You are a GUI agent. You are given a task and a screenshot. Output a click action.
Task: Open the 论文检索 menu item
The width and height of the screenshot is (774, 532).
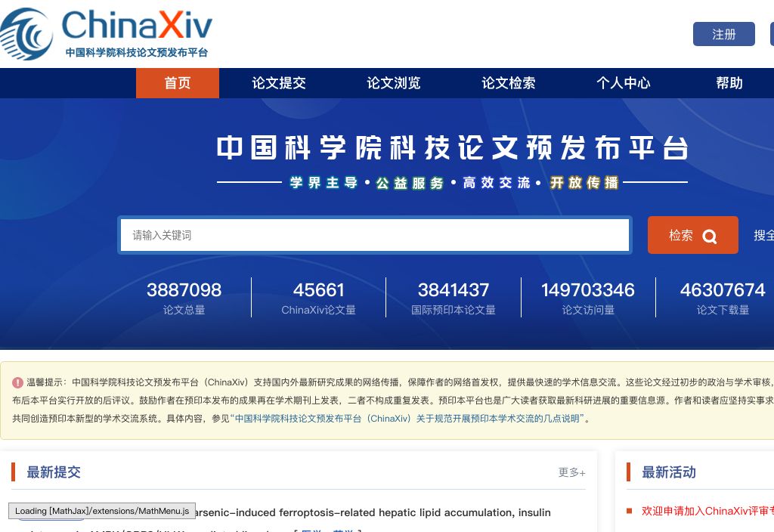pos(508,83)
